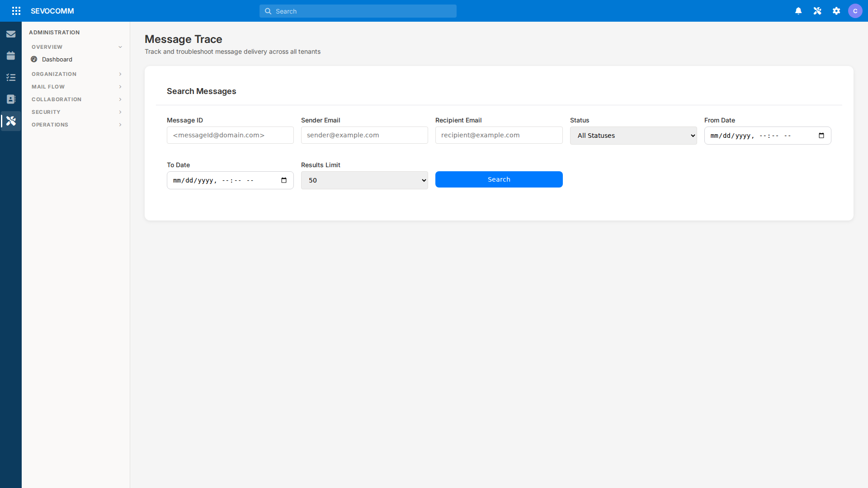Select Dashboard in the sidebar
This screenshot has width=868, height=488.
click(57, 59)
